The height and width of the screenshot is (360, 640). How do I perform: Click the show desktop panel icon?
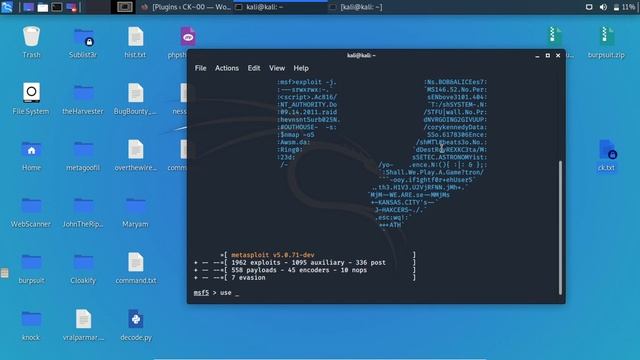coord(29,7)
